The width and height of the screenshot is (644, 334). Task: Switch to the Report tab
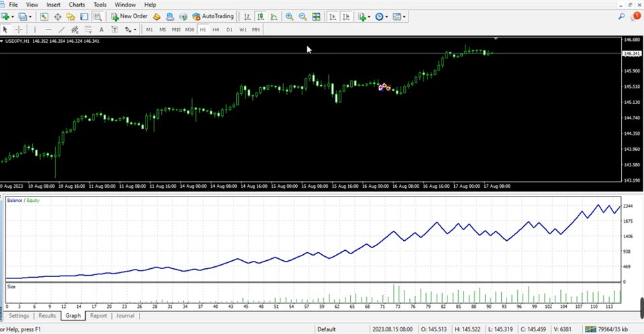coord(99,315)
